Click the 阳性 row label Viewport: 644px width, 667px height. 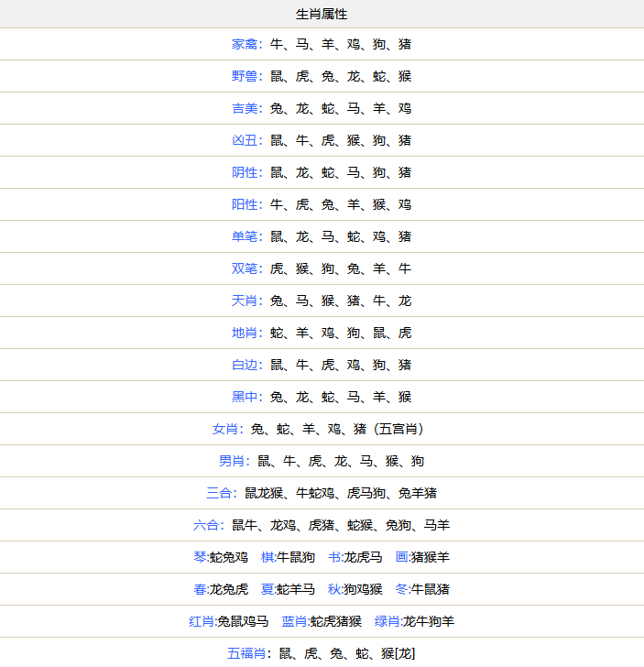pos(245,204)
